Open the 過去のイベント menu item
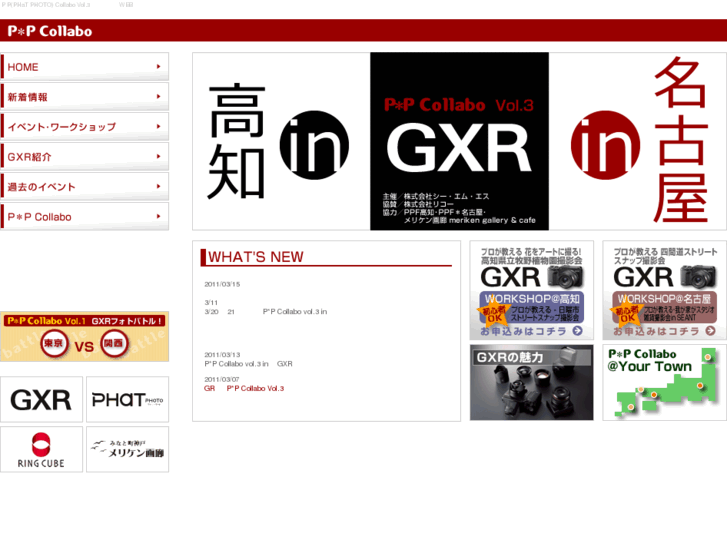This screenshot has height=545, width=727. 84,186
